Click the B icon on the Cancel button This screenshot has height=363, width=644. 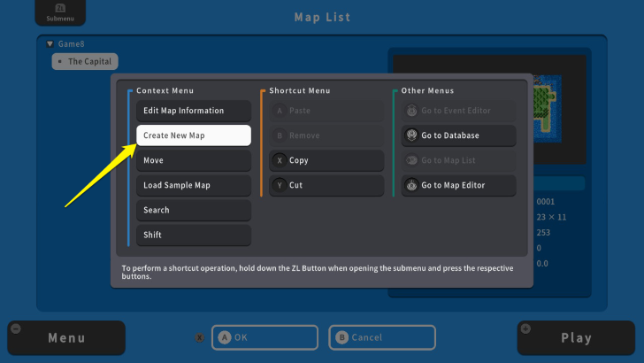(x=341, y=337)
